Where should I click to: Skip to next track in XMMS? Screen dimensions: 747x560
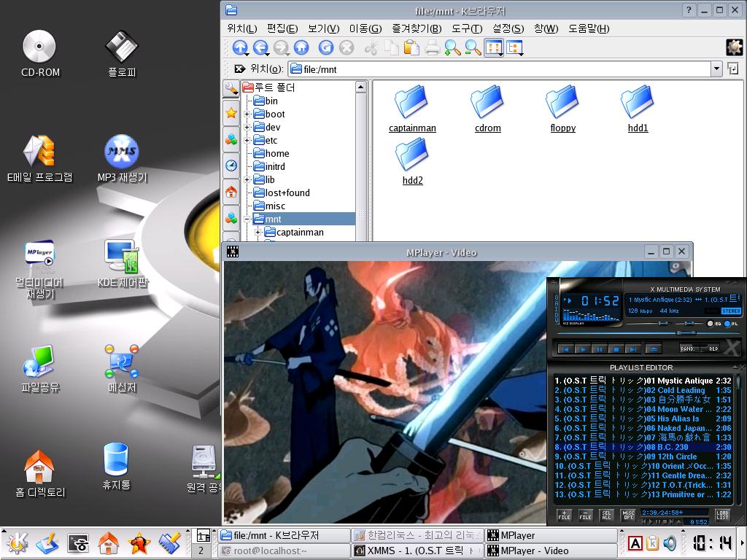coord(633,349)
